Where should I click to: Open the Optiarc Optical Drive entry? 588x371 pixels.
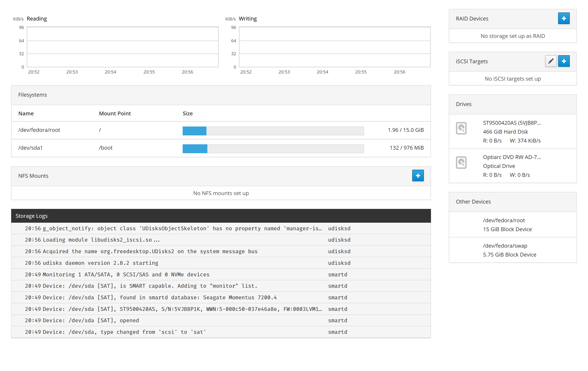point(512,166)
